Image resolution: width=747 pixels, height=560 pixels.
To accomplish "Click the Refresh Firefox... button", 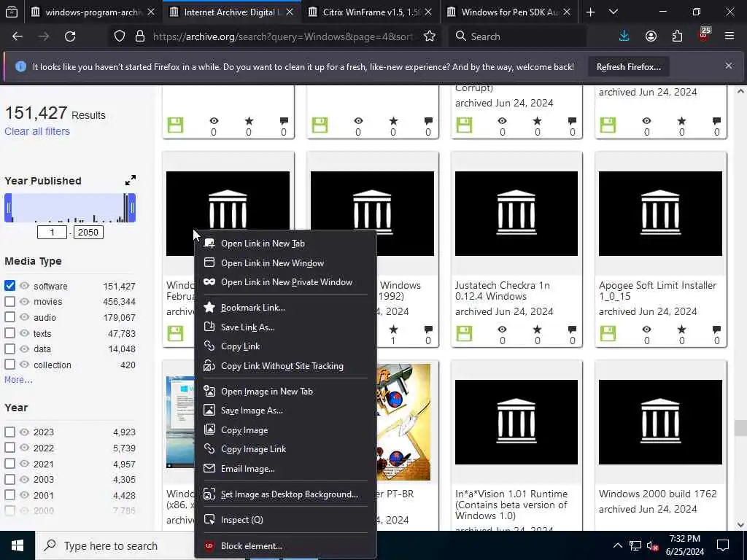I will 628,66.
